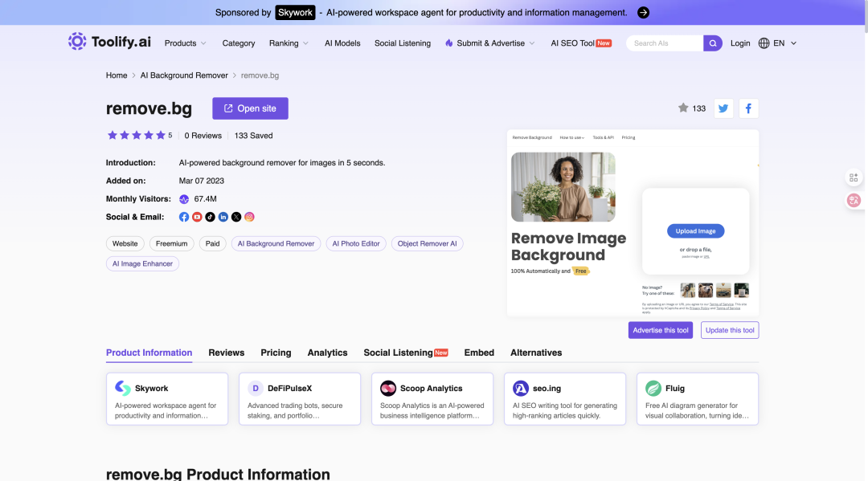Click the star save icon showing 133

pyautogui.click(x=683, y=108)
